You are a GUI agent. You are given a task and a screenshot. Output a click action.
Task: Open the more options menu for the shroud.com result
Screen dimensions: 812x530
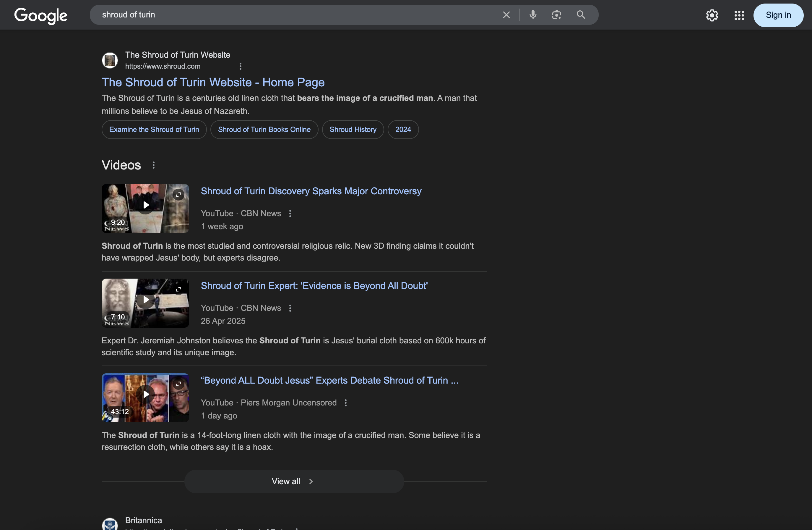(241, 66)
